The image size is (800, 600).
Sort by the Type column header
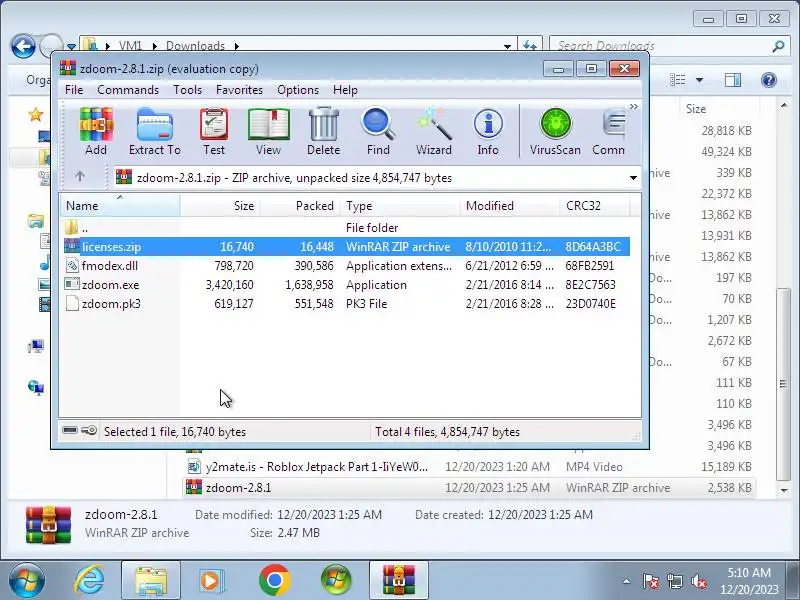click(x=399, y=206)
